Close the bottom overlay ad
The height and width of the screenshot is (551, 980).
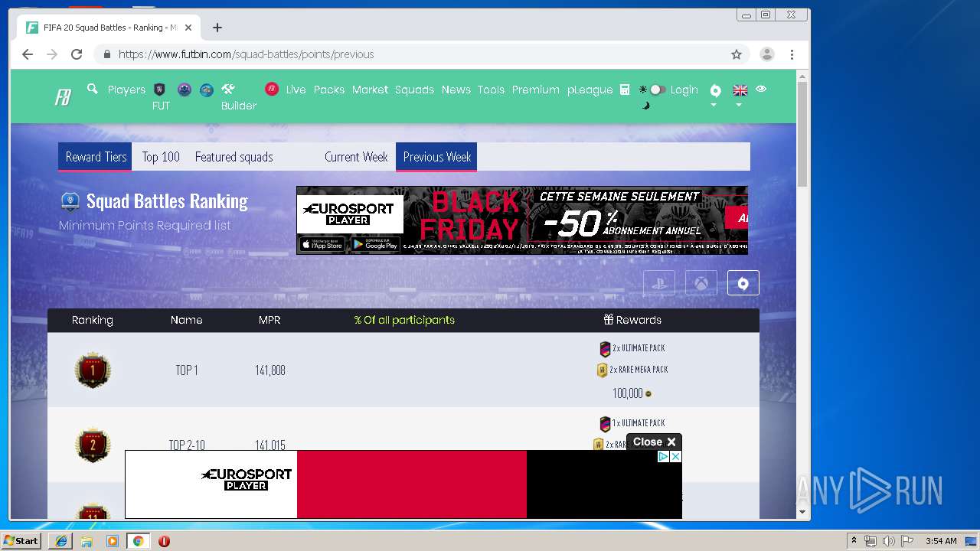pos(654,442)
